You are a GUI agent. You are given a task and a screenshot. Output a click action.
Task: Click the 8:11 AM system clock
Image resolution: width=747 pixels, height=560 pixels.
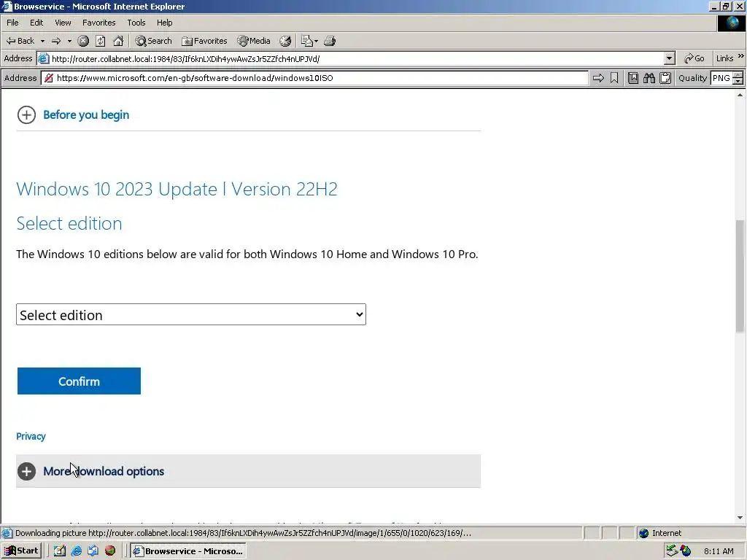(x=719, y=551)
